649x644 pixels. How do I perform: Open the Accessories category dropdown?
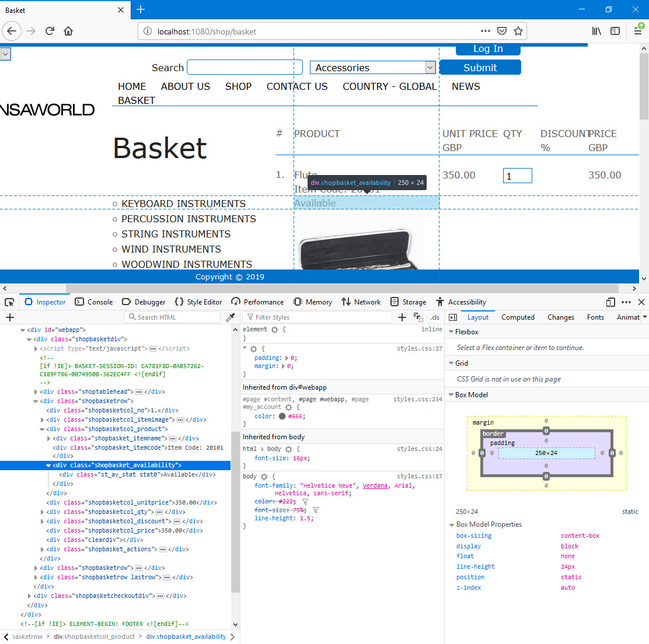click(372, 68)
